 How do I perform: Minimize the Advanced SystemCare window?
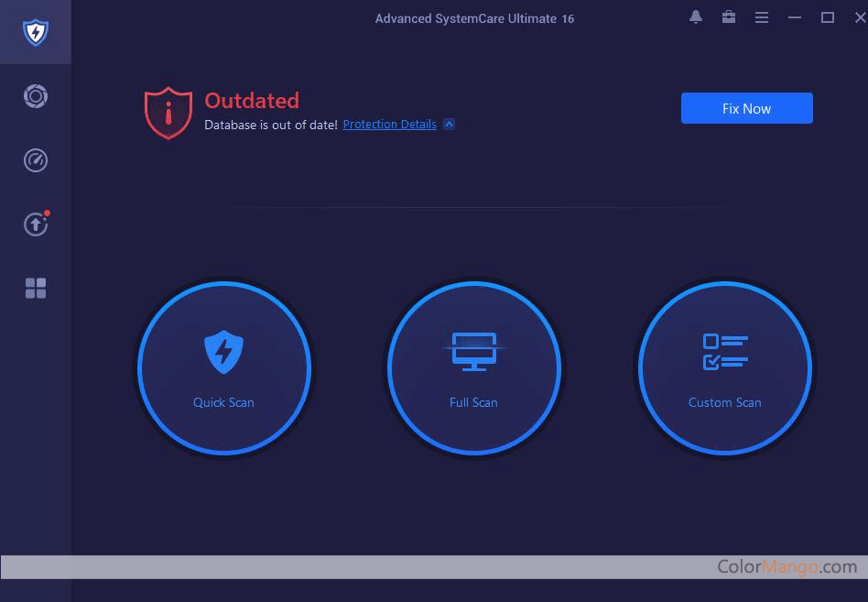coord(795,17)
